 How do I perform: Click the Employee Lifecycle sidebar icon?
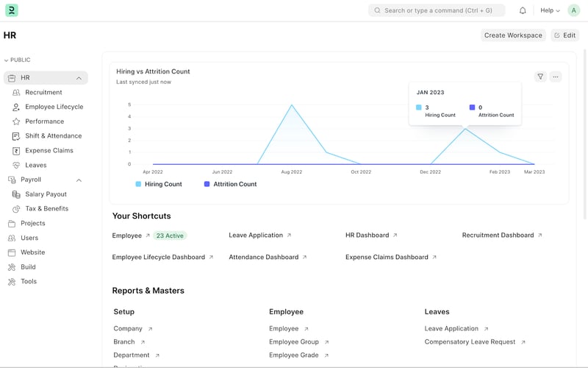pyautogui.click(x=16, y=107)
